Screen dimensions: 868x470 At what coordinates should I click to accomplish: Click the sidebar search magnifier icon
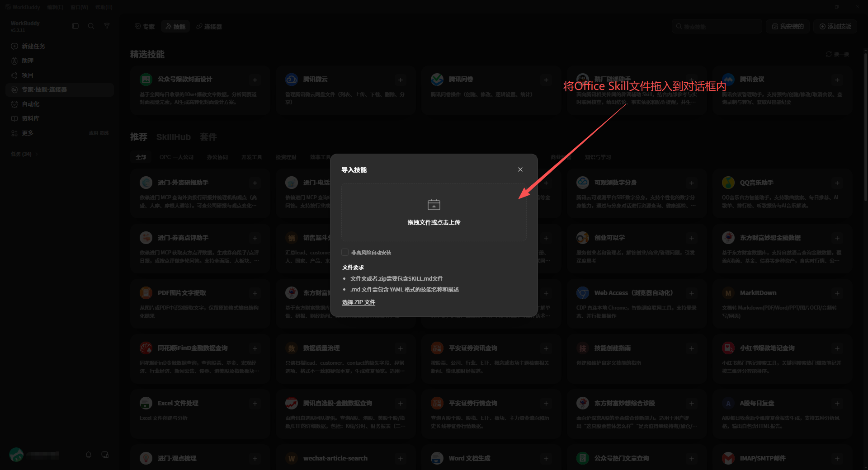pos(91,26)
